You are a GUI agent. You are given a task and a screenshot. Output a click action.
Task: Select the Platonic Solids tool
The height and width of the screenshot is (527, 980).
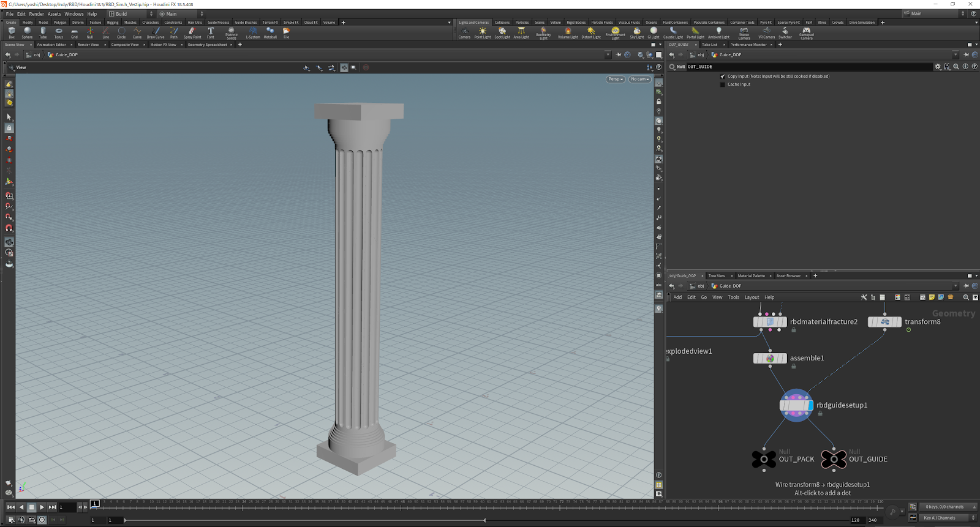232,33
